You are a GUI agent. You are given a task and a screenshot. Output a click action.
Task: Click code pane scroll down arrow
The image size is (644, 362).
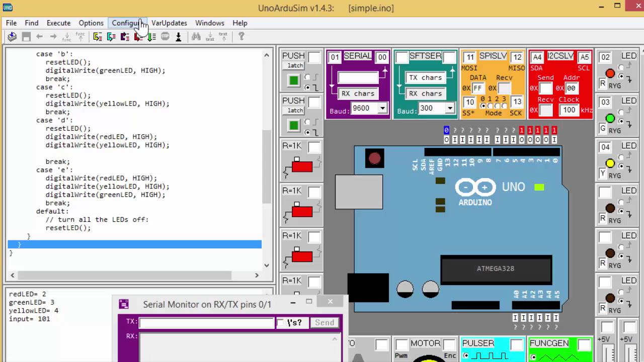pos(267,265)
